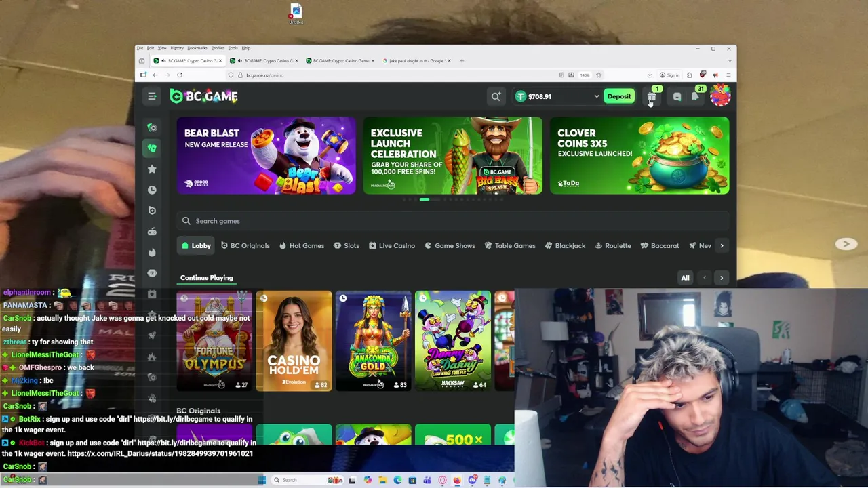Expand the $708.91 balance currency dropdown
This screenshot has width=868, height=488.
(597, 96)
